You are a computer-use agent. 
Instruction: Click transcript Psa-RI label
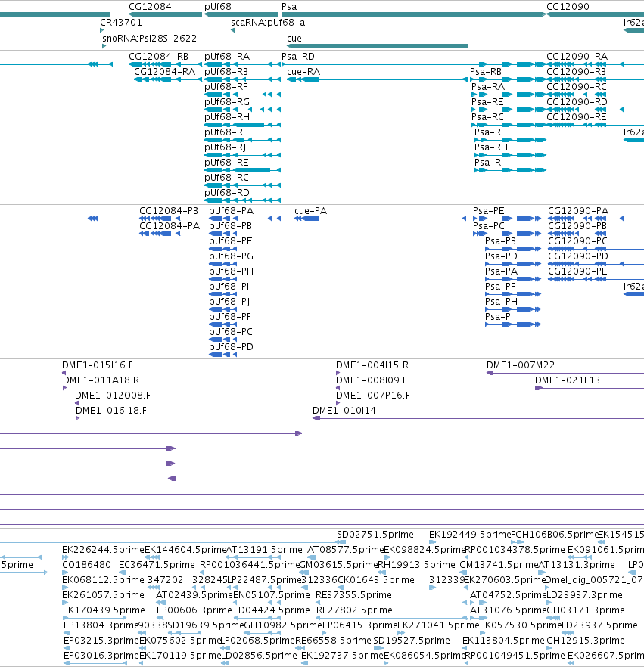(x=489, y=163)
